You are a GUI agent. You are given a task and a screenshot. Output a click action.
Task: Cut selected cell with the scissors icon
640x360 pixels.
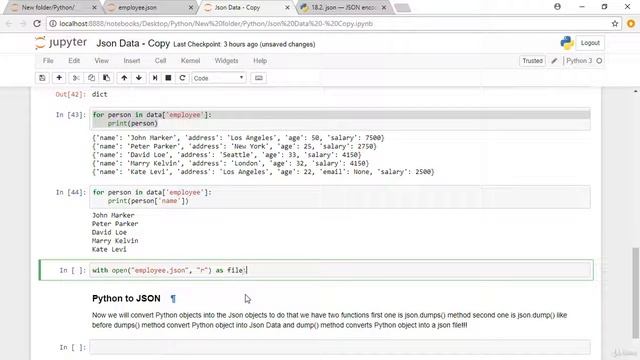click(76, 78)
